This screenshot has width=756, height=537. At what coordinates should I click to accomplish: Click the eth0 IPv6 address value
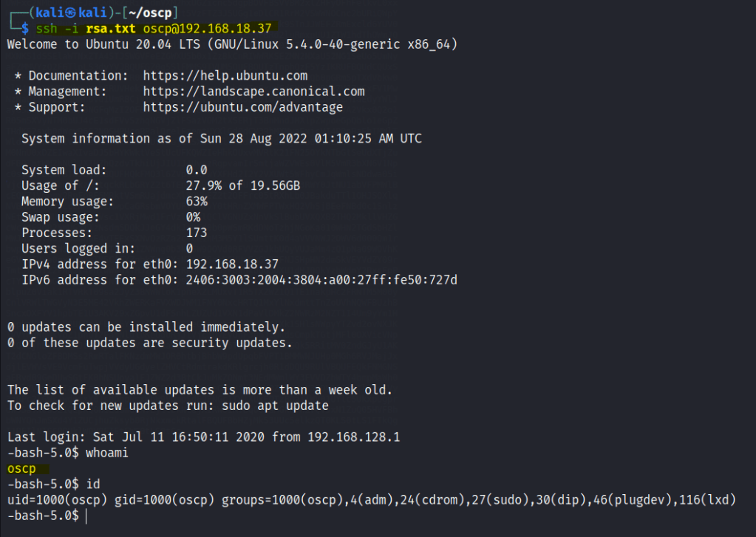tap(321, 280)
